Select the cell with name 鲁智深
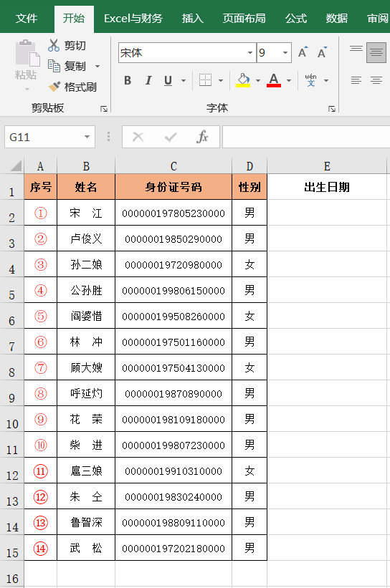This screenshot has height=588, width=390. tap(86, 522)
